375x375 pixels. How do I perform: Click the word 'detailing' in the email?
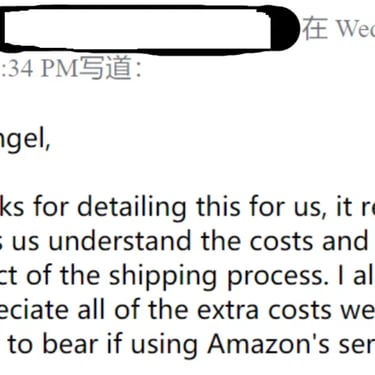131,207
